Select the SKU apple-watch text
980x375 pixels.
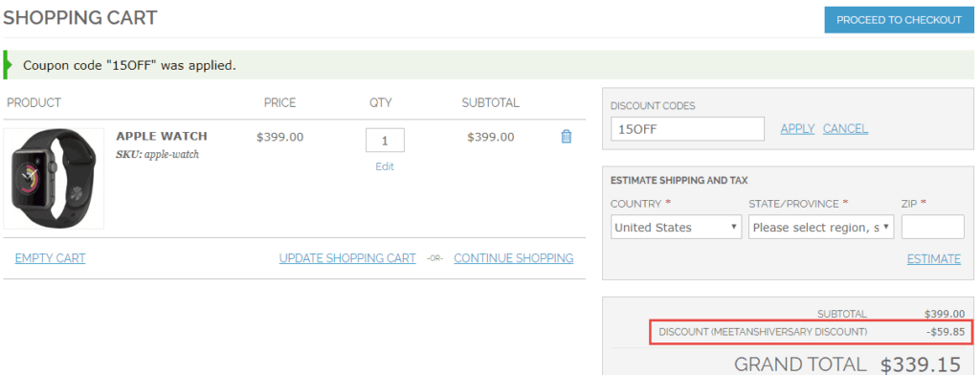(158, 154)
